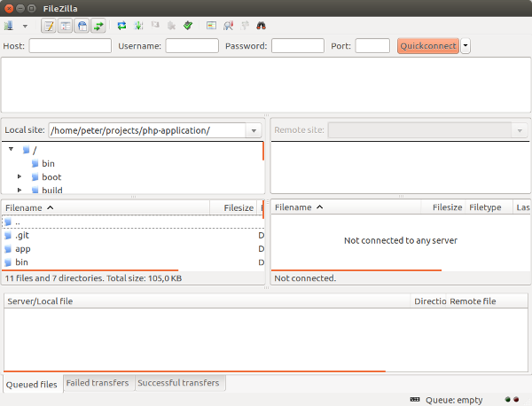
Task: Sort local files by Filename column
Action: point(106,207)
